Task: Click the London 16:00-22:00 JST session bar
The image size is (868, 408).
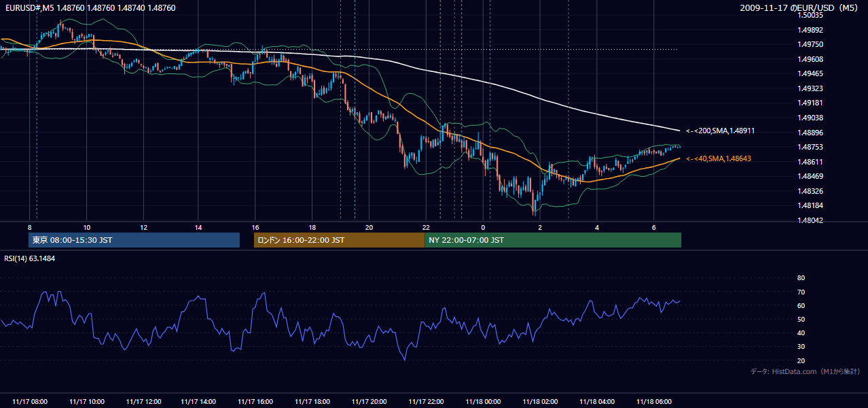Action: point(339,240)
